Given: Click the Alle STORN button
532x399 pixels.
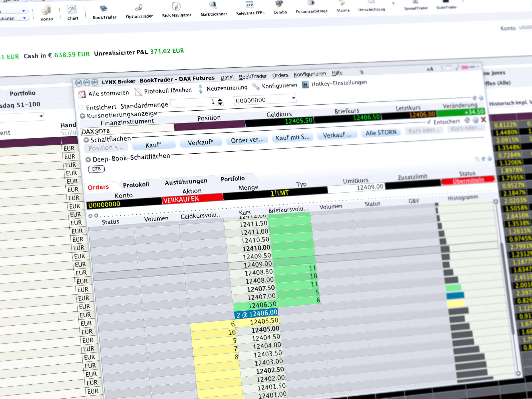Looking at the screenshot, I should pos(381,133).
